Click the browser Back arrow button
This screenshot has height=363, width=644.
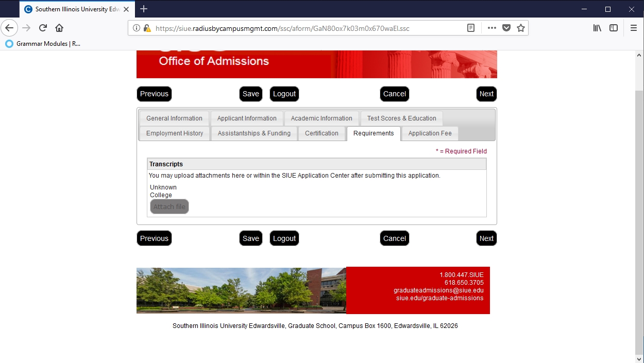click(9, 28)
